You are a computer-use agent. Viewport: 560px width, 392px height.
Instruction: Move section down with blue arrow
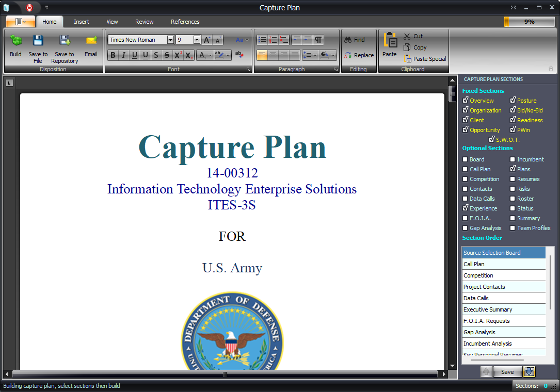[x=529, y=372]
